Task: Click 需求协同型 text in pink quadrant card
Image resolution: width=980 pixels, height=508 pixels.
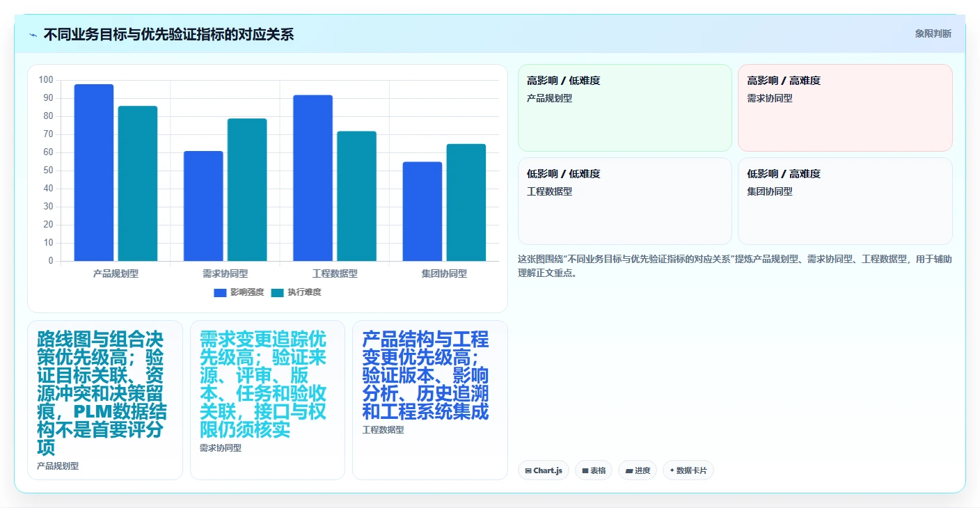Action: [770, 98]
